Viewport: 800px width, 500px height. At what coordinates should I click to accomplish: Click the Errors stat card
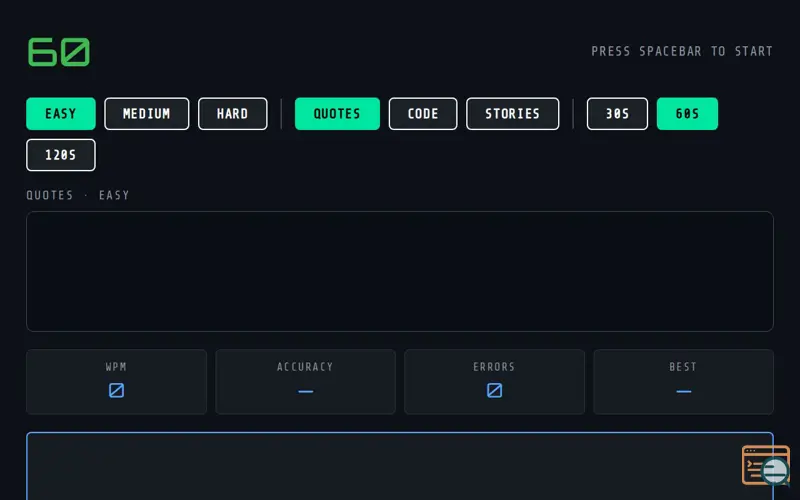pyautogui.click(x=494, y=382)
